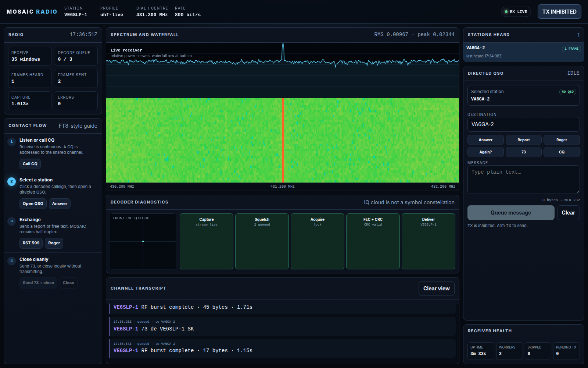Viewport: 588px width, 368px height.
Task: Clear the channel transcript view
Action: coord(436,289)
